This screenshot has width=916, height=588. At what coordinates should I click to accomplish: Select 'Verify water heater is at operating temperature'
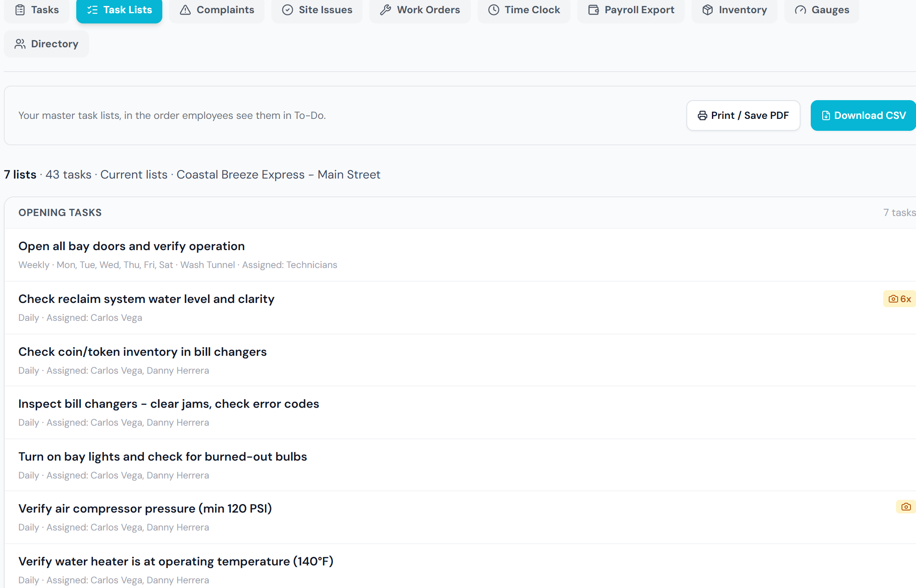click(460, 567)
